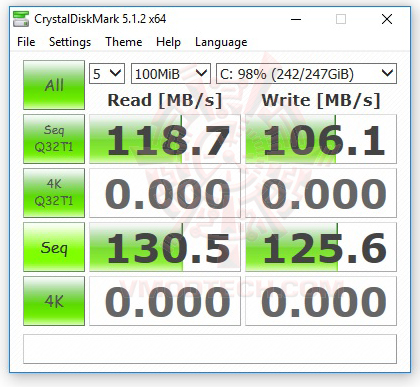
Task: Click the CrystalDiskMark app icon in title bar
Action: tap(21, 19)
